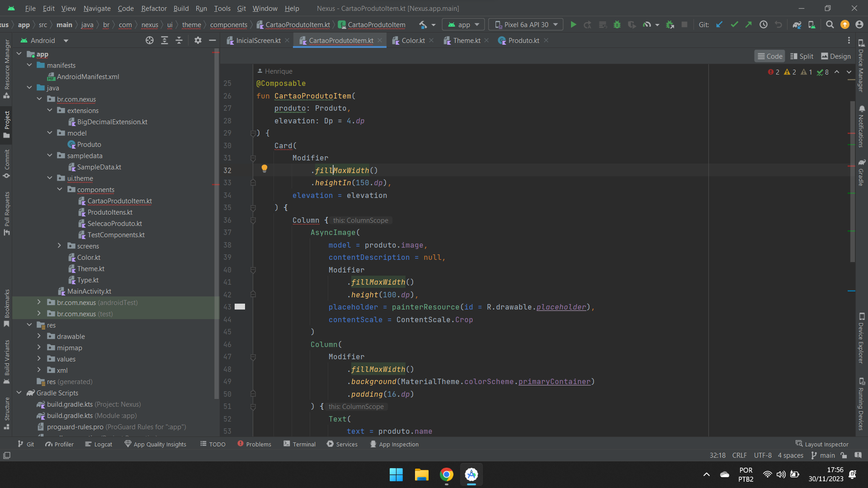Click the Device Manager phone icon in toolbar
Image resolution: width=868 pixels, height=488 pixels.
(x=812, y=25)
